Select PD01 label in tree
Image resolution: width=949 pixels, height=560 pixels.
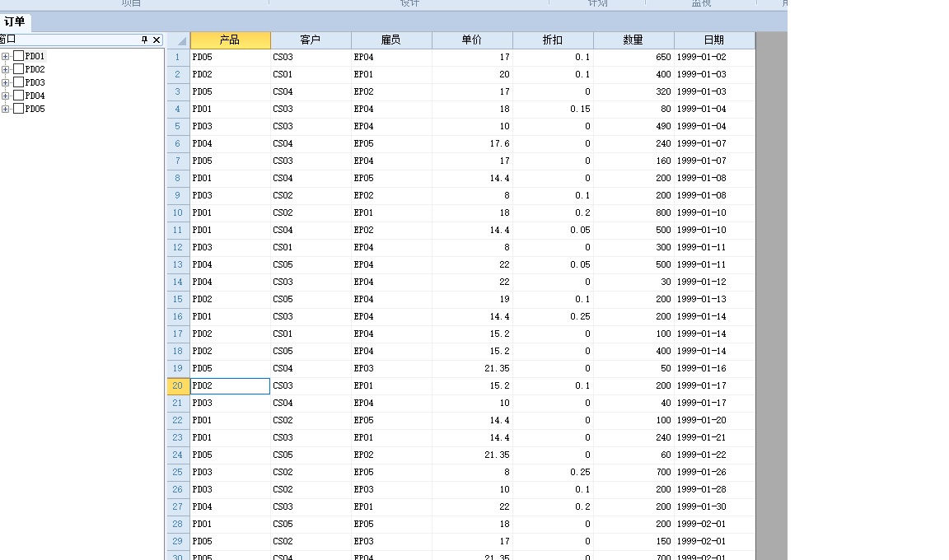[35, 56]
